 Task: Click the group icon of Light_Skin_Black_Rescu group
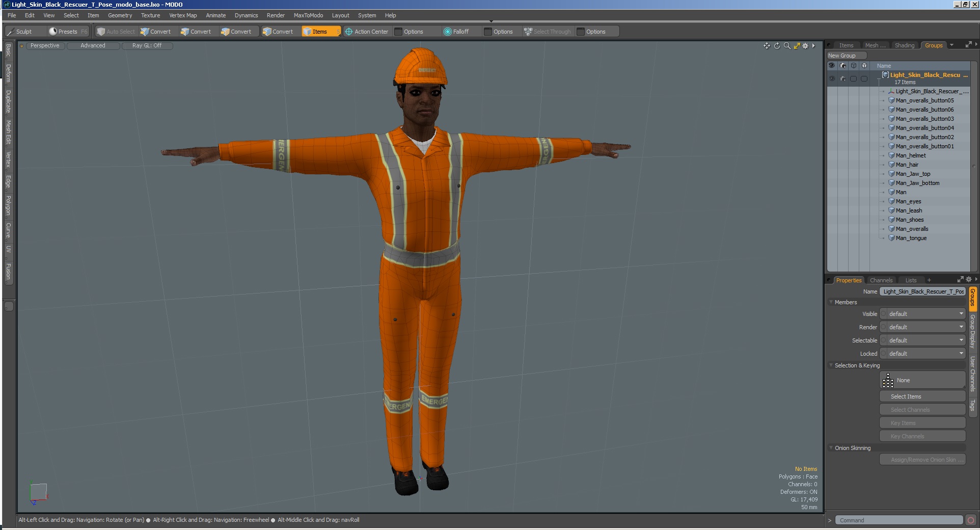tap(885, 75)
